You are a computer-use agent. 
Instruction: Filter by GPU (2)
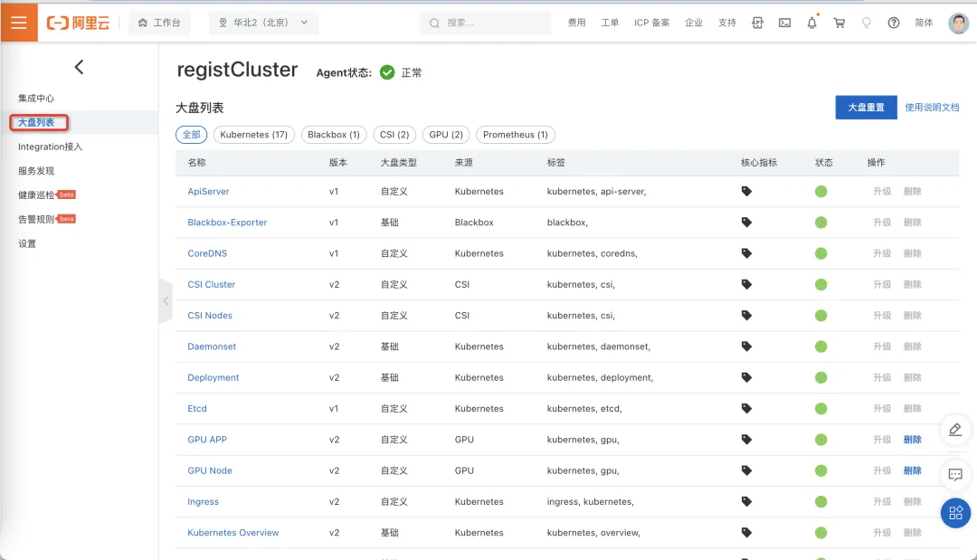click(x=445, y=135)
